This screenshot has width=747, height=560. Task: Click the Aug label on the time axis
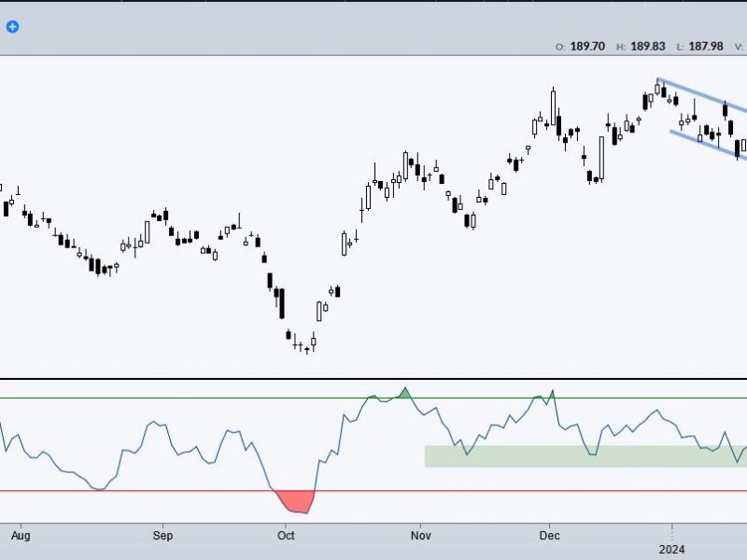click(21, 535)
